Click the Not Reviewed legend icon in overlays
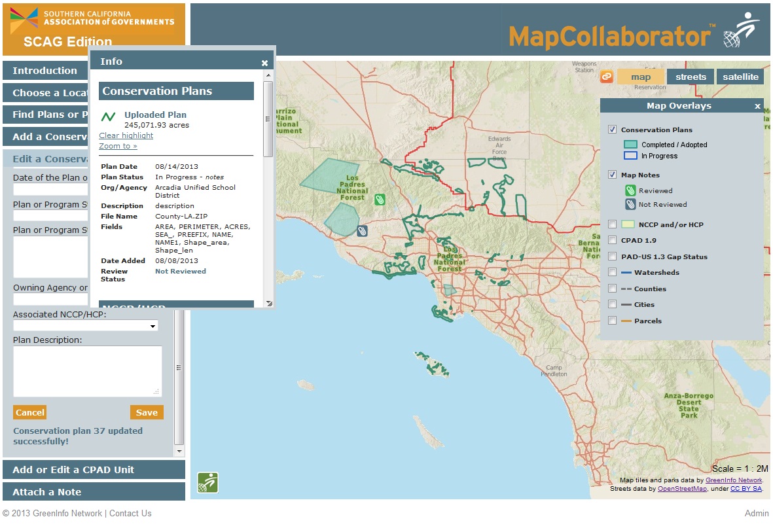Screen dimensions: 773x532 coord(630,205)
